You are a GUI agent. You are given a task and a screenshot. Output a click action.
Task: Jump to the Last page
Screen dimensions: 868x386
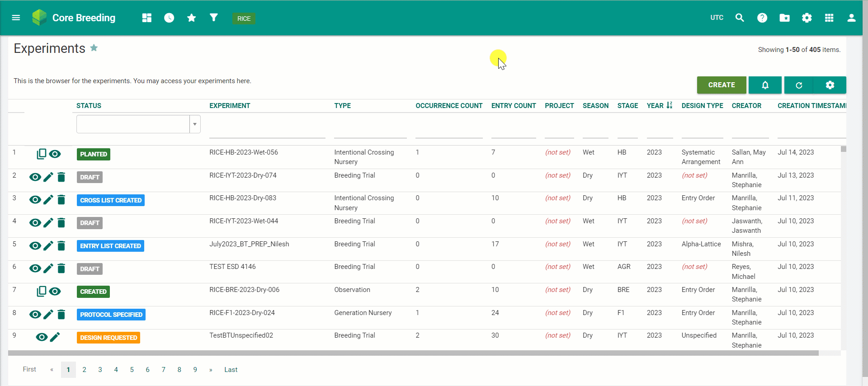click(x=231, y=370)
